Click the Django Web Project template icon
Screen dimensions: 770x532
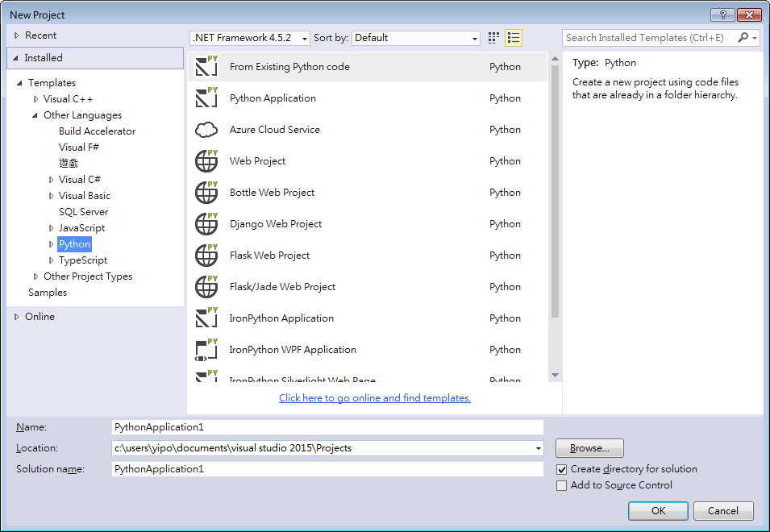(x=206, y=223)
